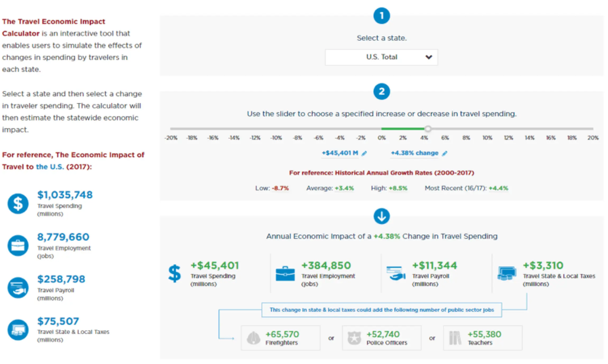Click the firefighter helmet icon

click(253, 338)
